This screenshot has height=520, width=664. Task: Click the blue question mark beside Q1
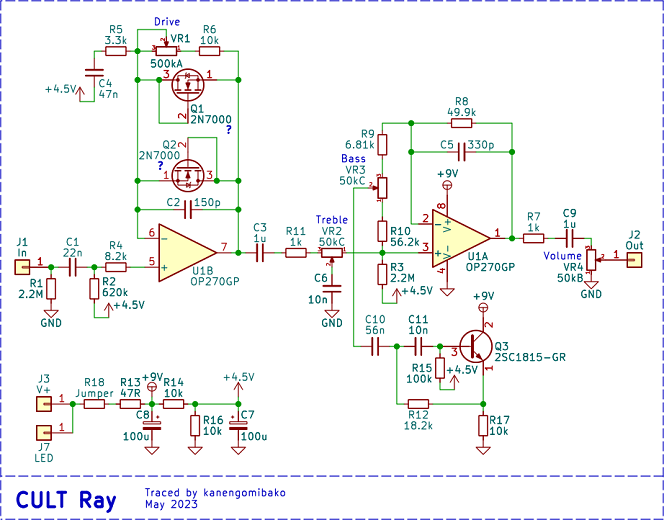(x=229, y=130)
